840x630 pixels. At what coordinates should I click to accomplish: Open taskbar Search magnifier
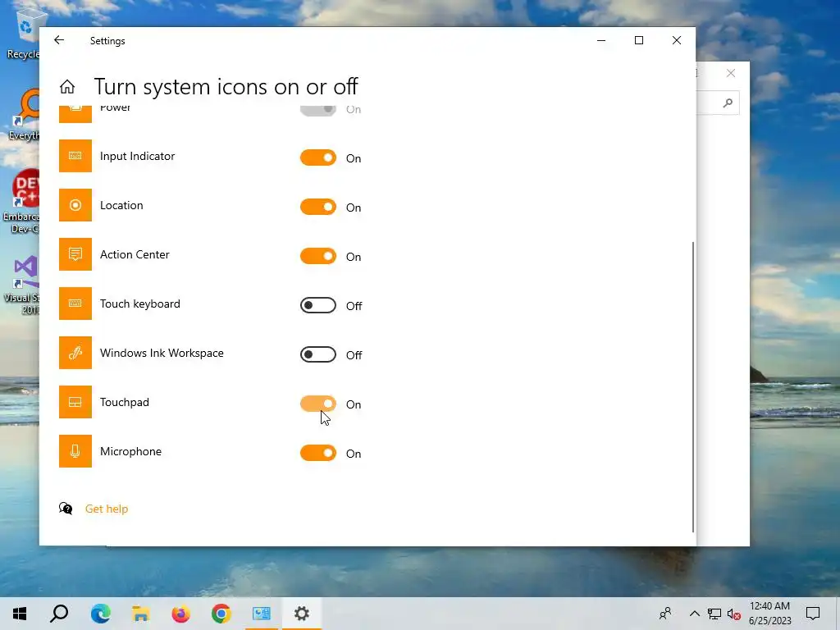(59, 614)
